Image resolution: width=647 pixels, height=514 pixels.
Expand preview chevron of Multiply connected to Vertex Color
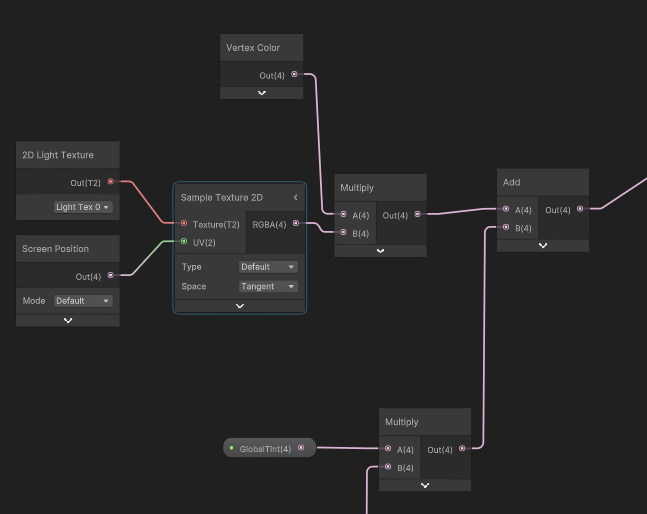point(380,250)
